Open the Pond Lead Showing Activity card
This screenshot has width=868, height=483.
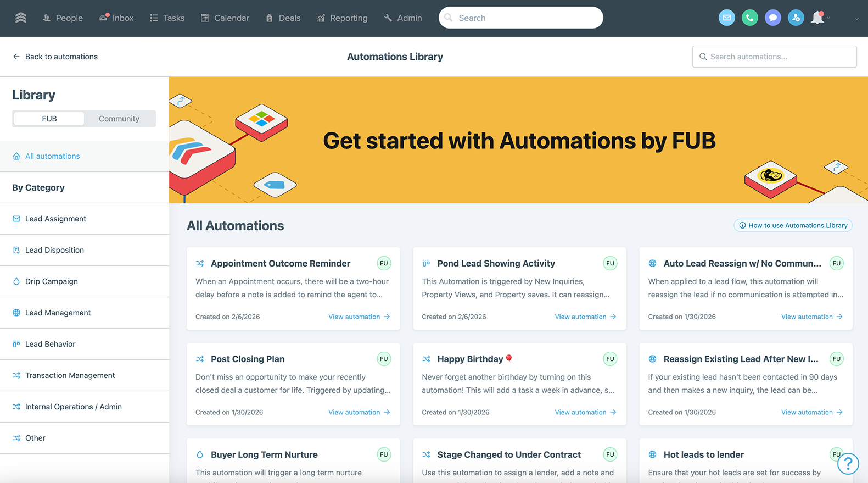[x=496, y=264]
